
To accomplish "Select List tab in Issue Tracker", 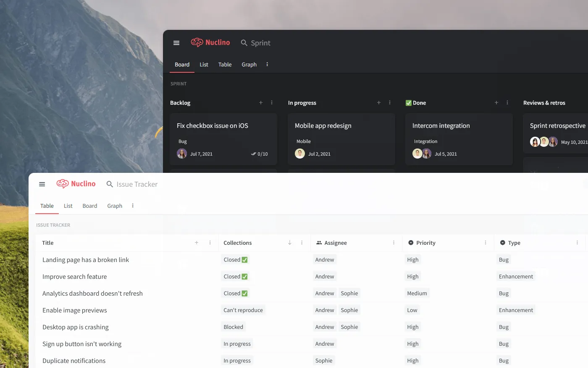I will click(68, 206).
